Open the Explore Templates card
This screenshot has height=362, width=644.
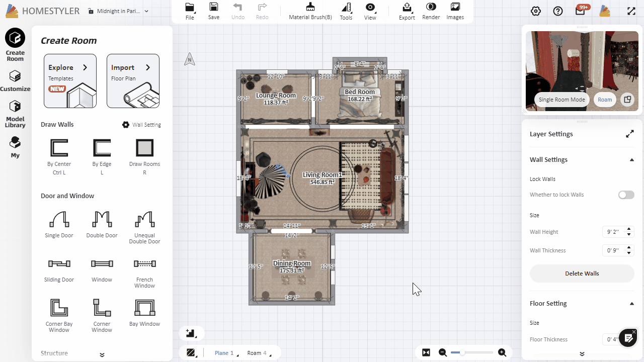click(x=70, y=81)
